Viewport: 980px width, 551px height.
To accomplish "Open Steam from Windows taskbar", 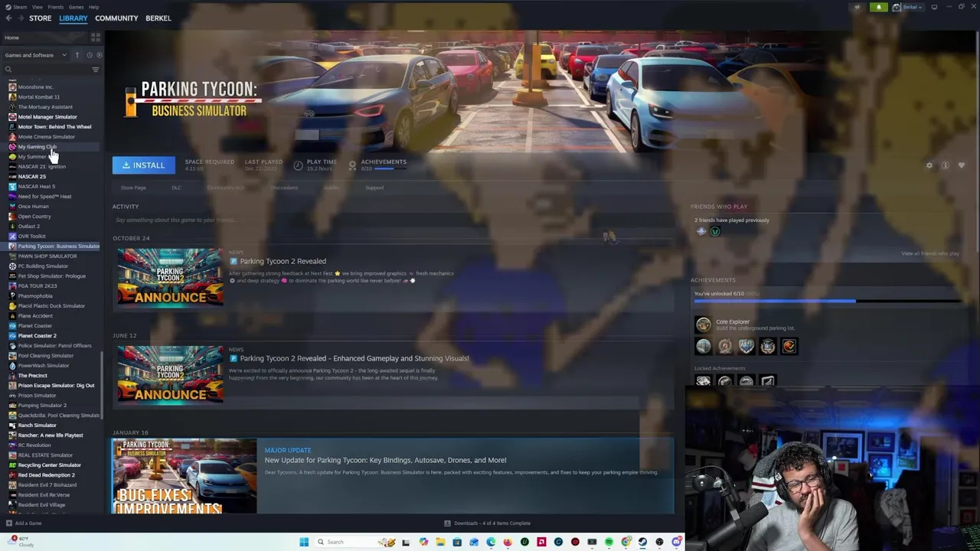I will point(642,542).
